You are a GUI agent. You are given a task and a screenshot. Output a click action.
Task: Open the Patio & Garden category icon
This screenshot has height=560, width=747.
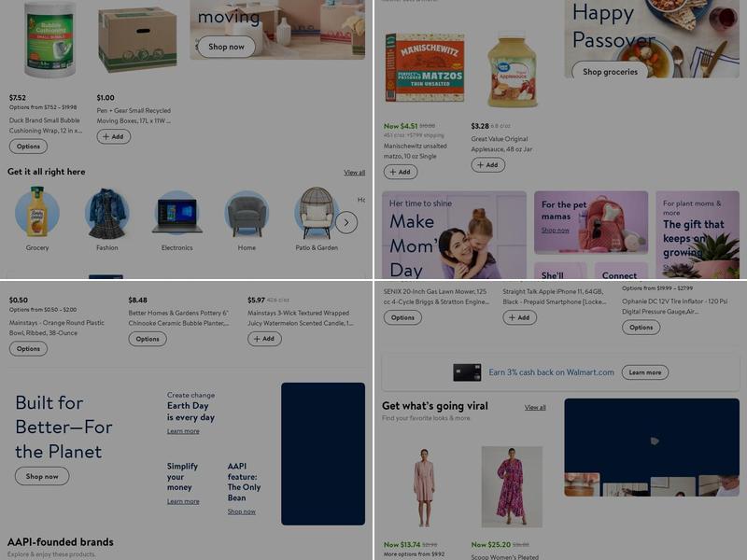click(317, 213)
